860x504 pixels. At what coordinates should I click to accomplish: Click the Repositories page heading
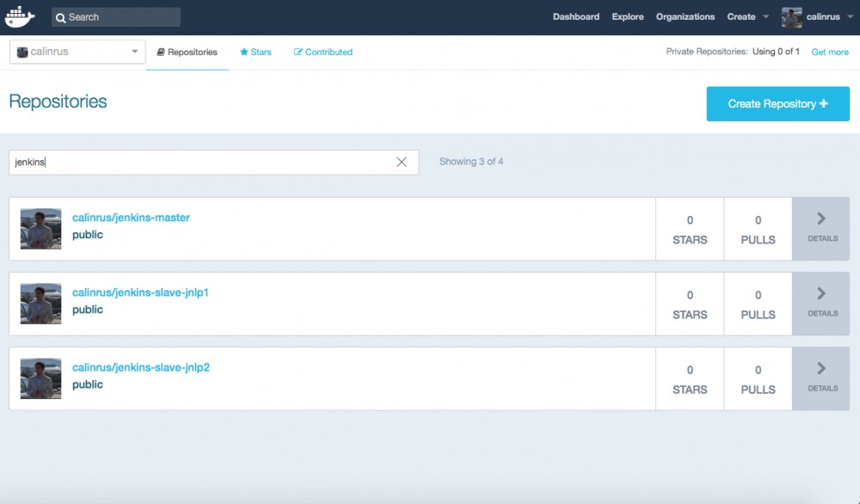(x=58, y=101)
